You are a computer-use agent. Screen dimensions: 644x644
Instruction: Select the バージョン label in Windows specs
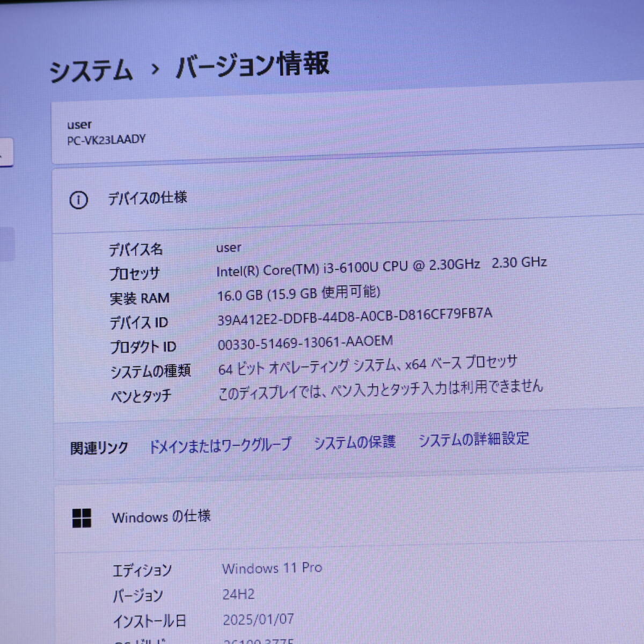click(x=138, y=596)
